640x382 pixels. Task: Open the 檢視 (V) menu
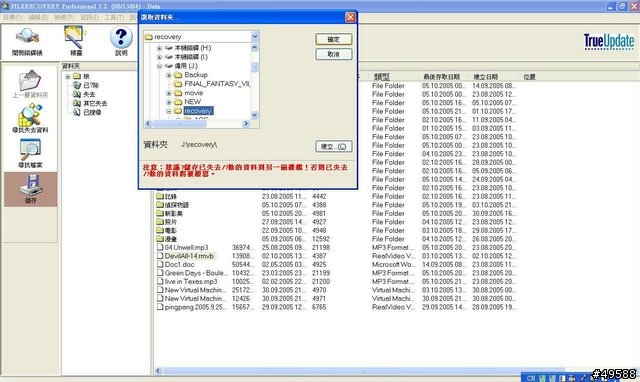pyautogui.click(x=64, y=18)
